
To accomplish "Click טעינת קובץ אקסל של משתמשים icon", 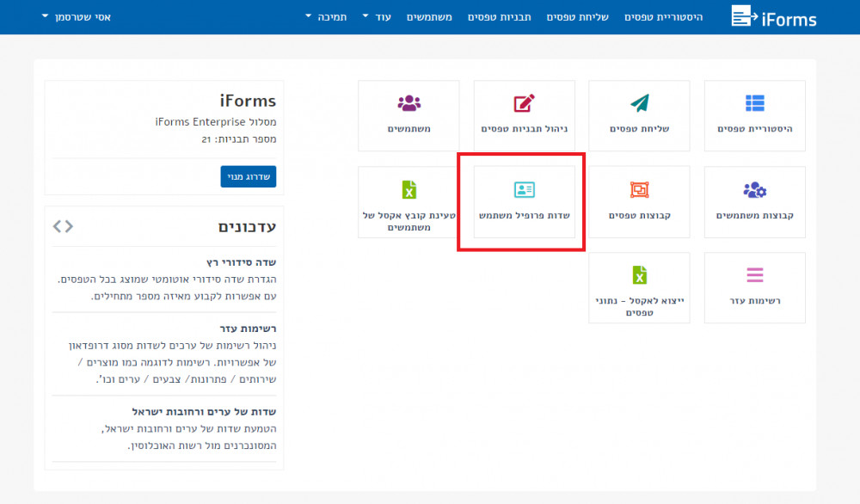I will point(408,190).
